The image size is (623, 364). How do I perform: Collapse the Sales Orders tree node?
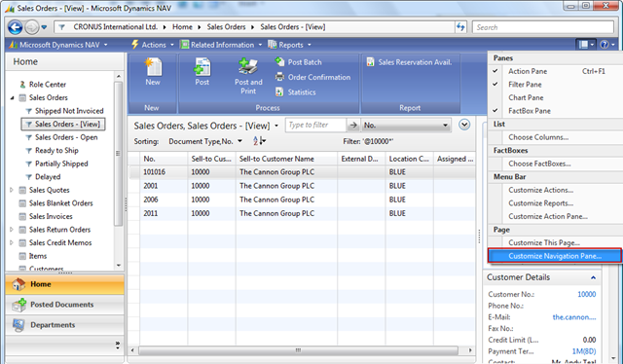12,97
